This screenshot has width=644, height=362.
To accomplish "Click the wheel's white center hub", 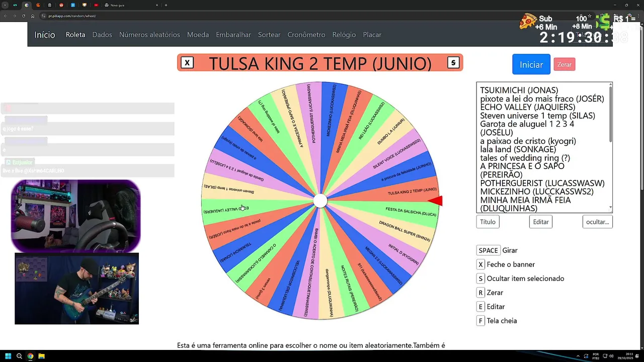I will click(x=320, y=201).
